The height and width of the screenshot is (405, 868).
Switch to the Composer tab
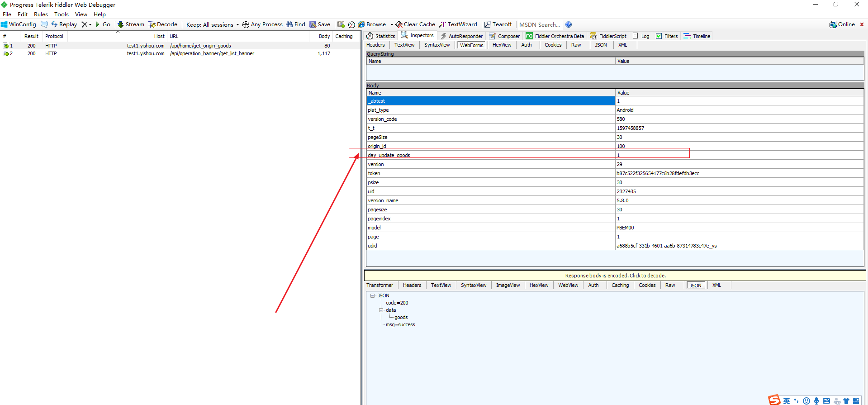505,36
